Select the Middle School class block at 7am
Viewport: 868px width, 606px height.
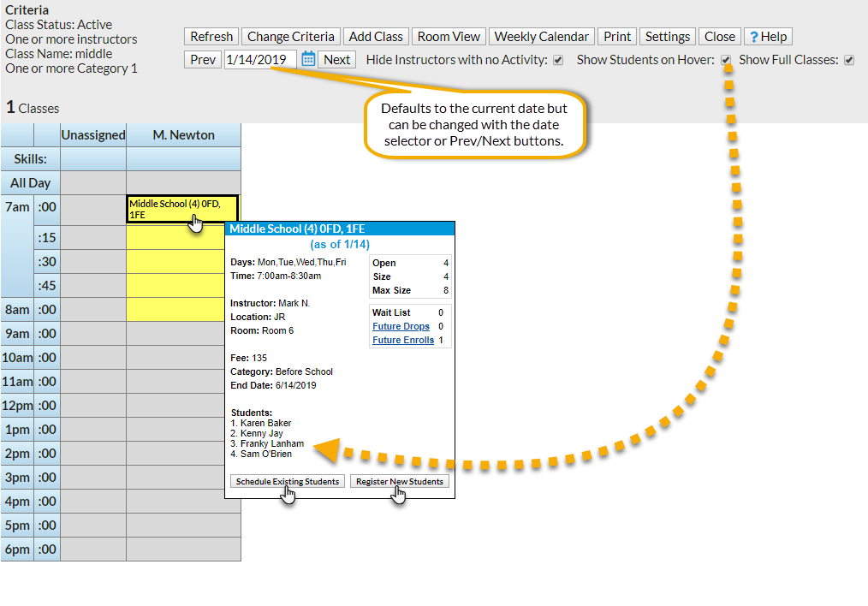(182, 209)
